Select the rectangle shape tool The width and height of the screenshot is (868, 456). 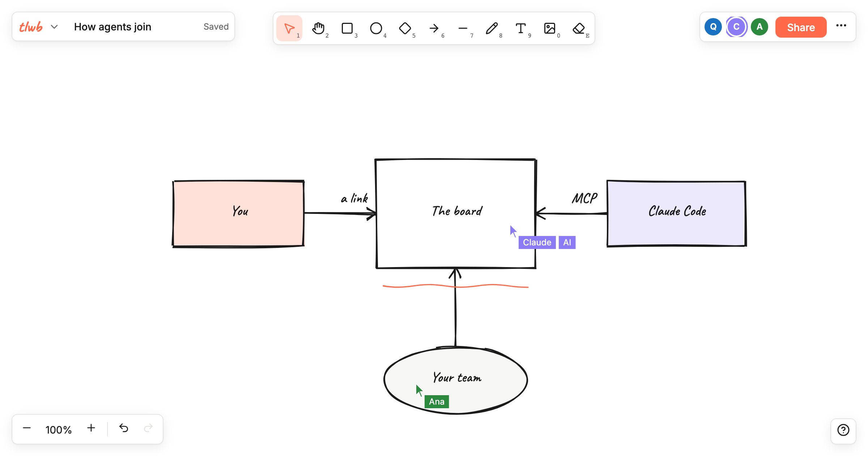pos(347,28)
